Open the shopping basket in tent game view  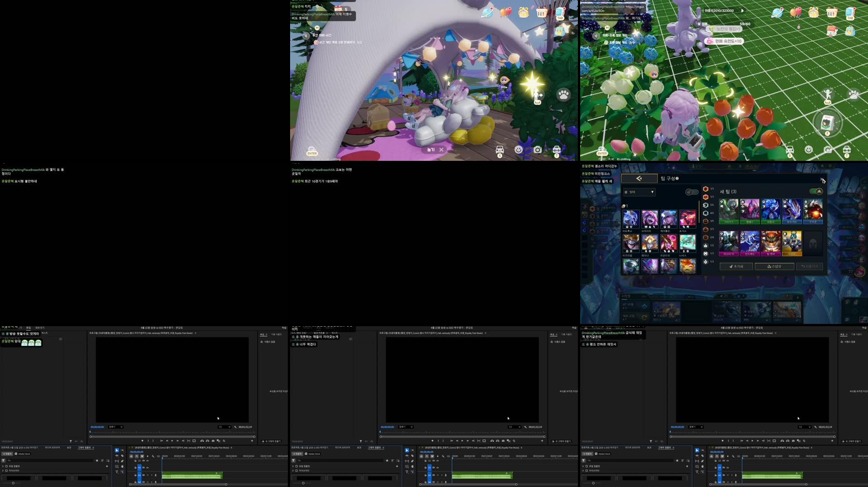[542, 12]
